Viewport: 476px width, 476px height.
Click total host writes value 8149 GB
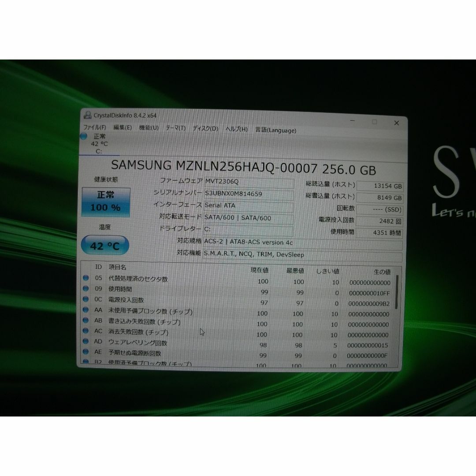(x=379, y=198)
